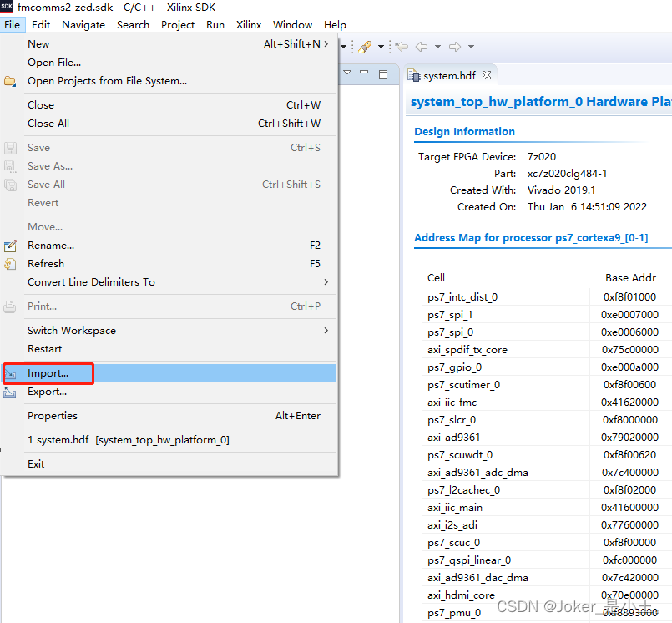The image size is (672, 623).
Task: Open dropdown next to the flashlight icon
Action: point(381,47)
